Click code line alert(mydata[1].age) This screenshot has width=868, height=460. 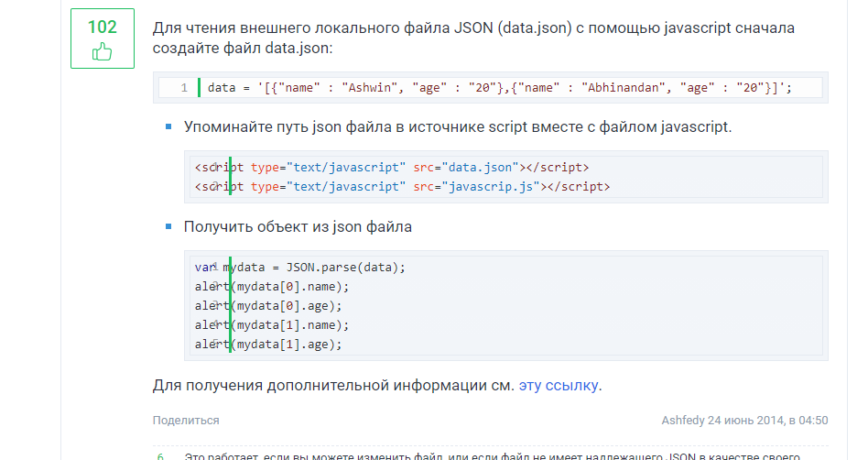[268, 345]
